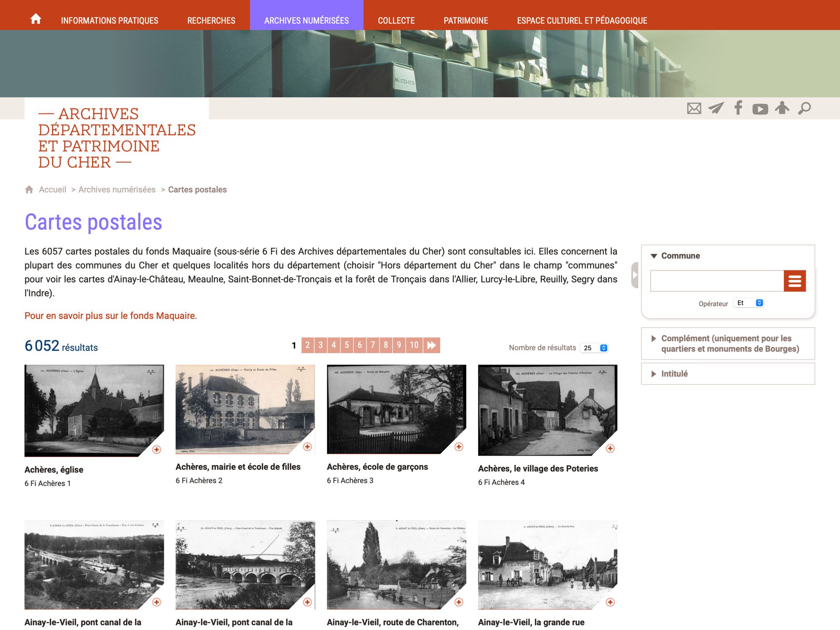Open the Patrimoine menu item
The height and width of the screenshot is (630, 840).
466,21
